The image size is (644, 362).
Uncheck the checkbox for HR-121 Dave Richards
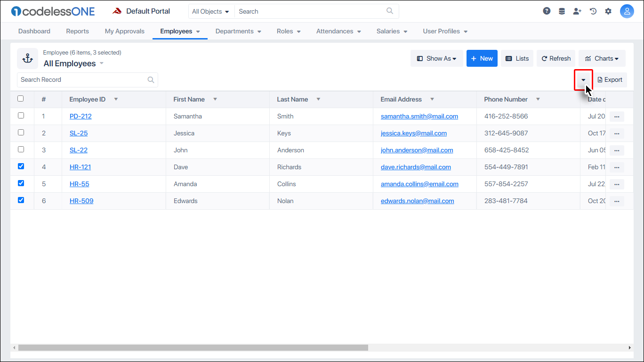click(x=21, y=166)
